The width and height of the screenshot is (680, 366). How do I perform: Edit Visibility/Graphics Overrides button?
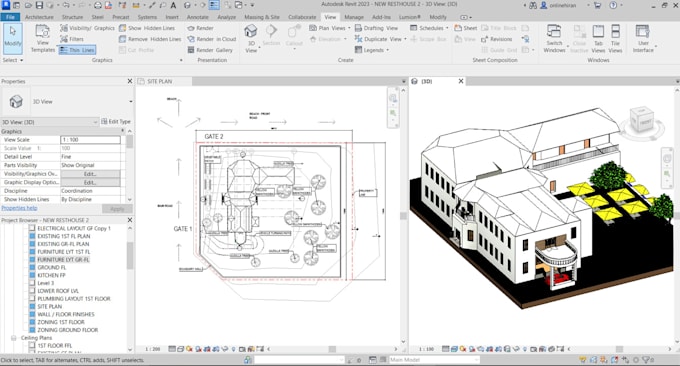pos(90,174)
